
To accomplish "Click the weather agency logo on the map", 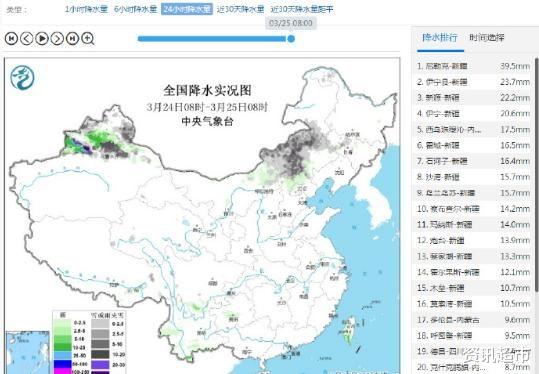I will 22,77.
